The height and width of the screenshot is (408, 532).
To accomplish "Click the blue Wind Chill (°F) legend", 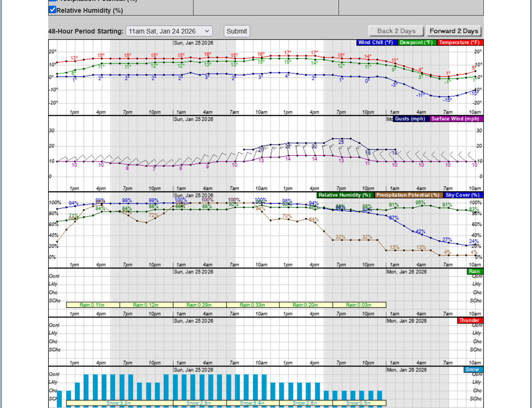I will 376,42.
